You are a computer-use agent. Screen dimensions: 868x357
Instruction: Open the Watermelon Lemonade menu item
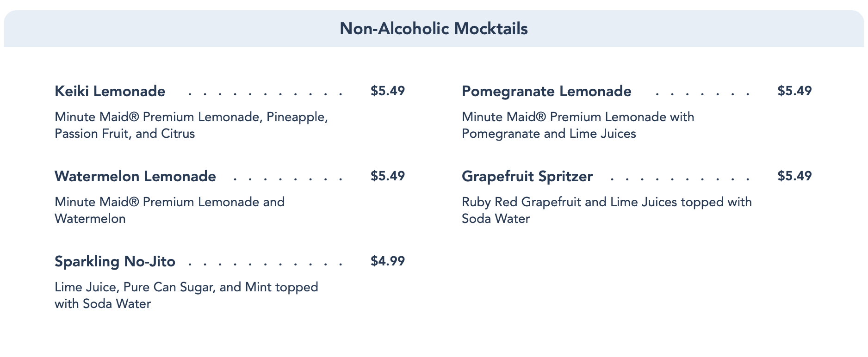click(135, 176)
